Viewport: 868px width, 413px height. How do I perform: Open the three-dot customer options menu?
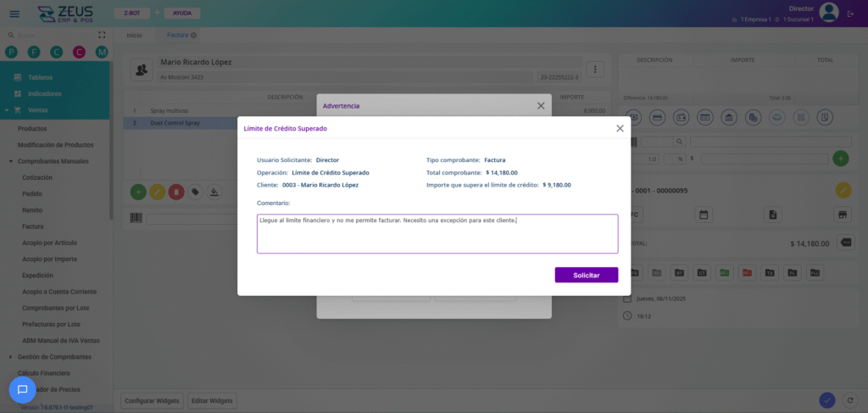tap(596, 70)
